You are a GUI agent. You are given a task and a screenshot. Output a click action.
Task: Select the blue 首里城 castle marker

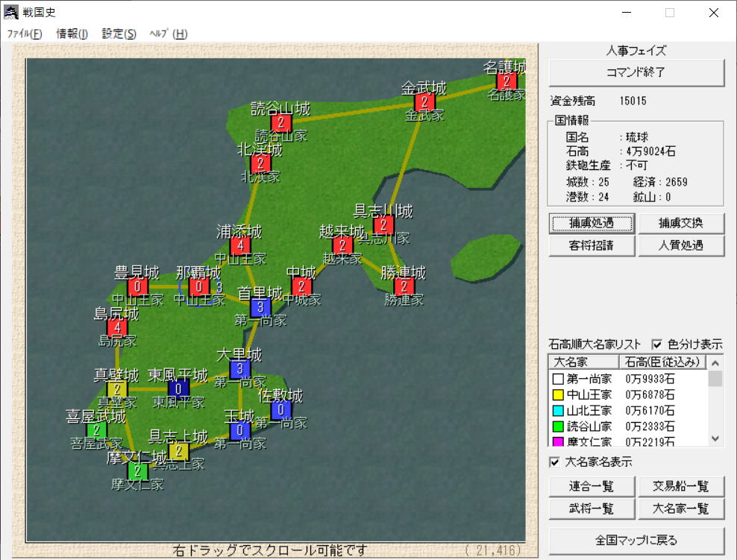click(x=260, y=306)
